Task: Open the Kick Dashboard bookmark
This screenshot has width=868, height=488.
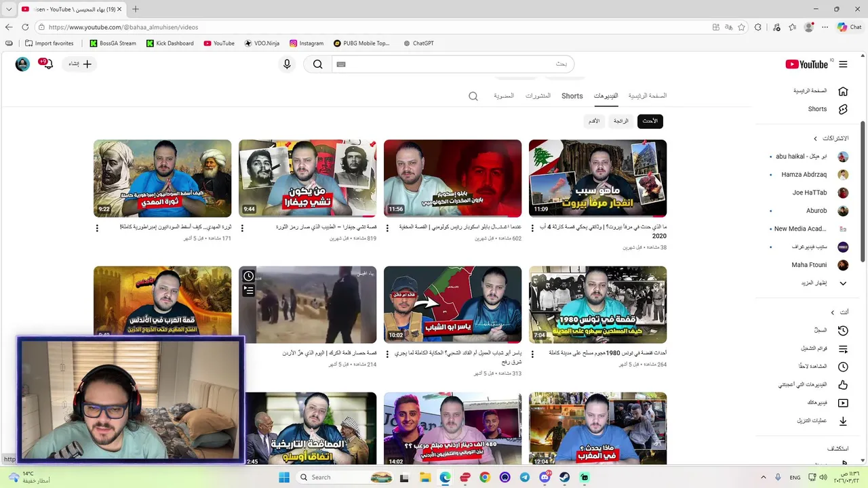Action: tap(170, 43)
